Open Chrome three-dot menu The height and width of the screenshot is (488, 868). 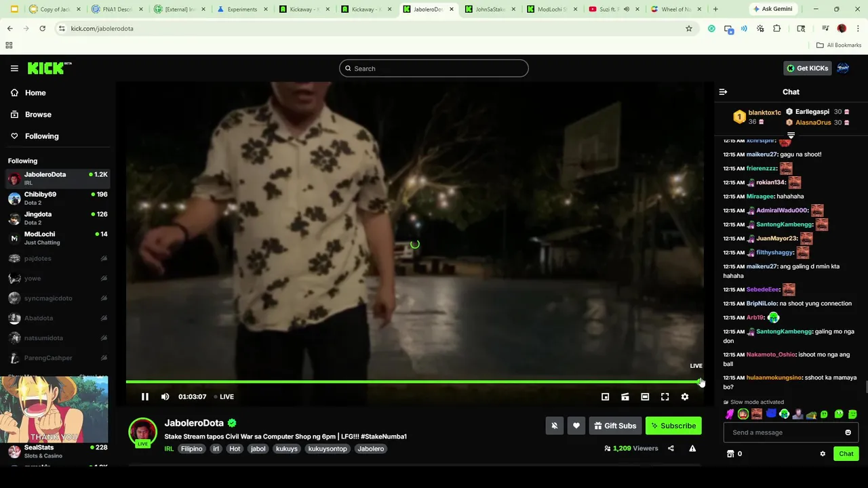859,28
